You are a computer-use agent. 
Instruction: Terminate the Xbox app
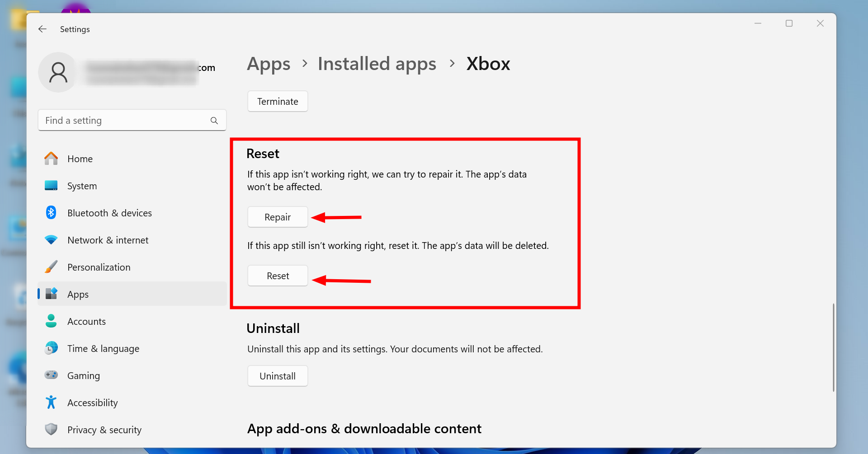point(278,101)
